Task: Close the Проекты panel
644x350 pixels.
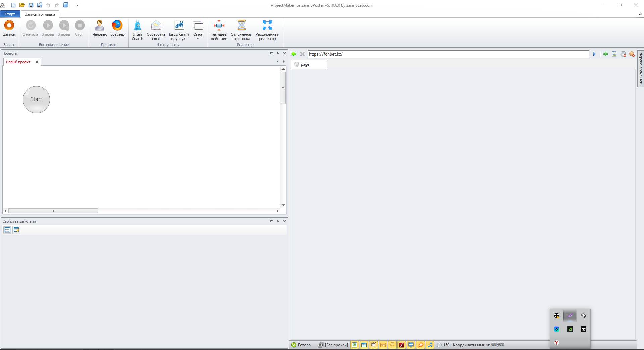Action: pyautogui.click(x=284, y=53)
